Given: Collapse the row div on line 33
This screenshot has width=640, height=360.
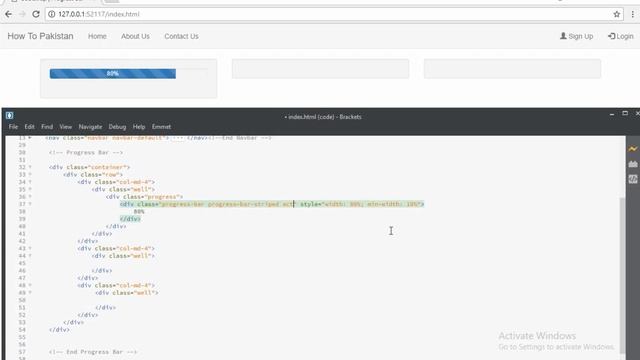Looking at the screenshot, I should point(30,175).
